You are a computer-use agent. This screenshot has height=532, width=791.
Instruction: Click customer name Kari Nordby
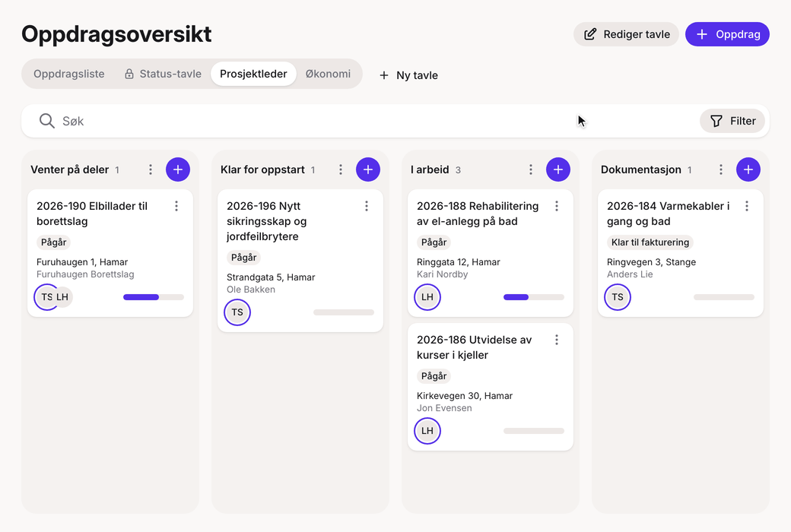443,274
